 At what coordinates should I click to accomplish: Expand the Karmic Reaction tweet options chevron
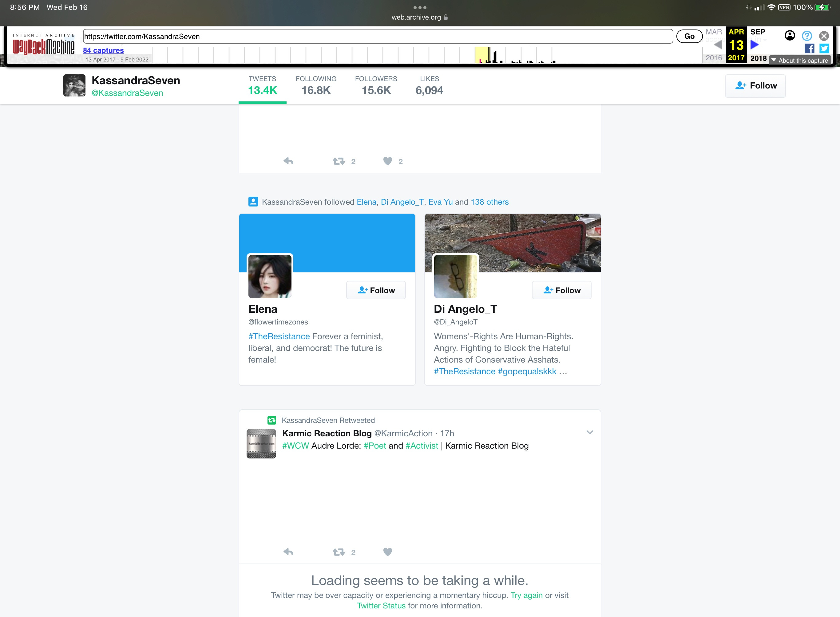click(x=590, y=433)
